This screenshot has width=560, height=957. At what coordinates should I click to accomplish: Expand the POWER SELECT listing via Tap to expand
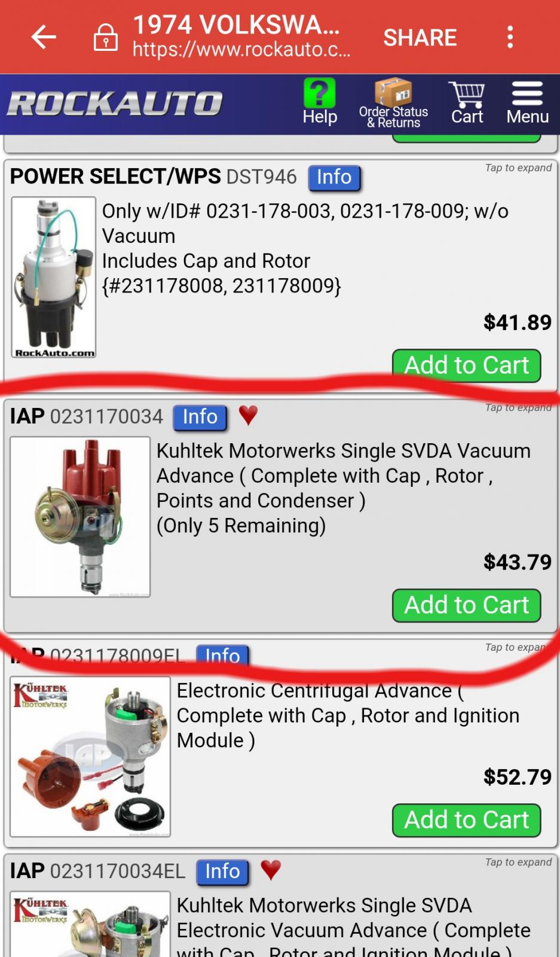(x=518, y=168)
